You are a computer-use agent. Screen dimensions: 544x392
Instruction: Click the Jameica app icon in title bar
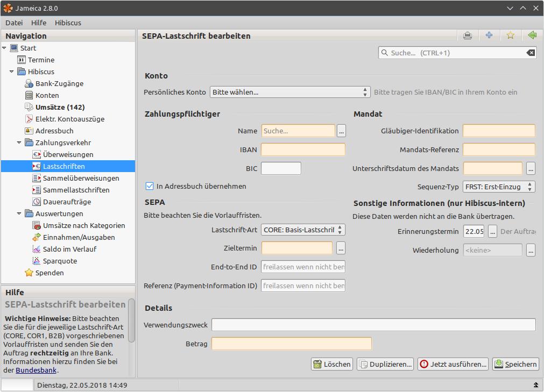(x=8, y=8)
